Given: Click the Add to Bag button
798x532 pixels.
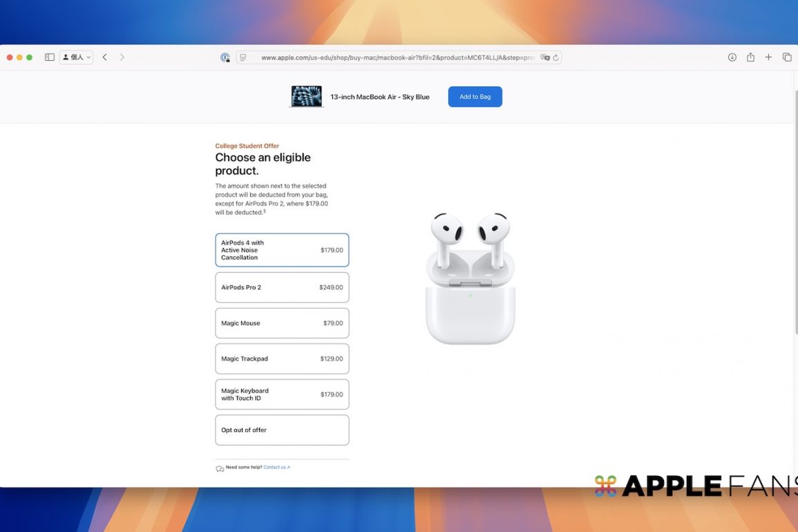Looking at the screenshot, I should coord(475,97).
